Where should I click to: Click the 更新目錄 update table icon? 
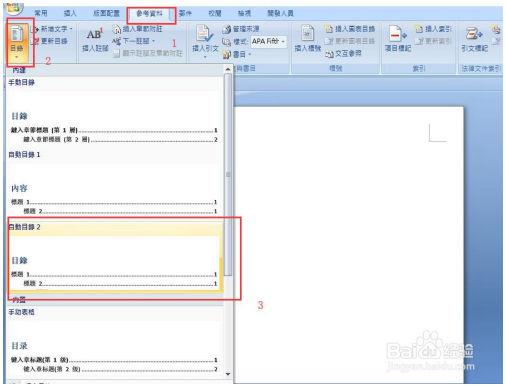point(35,41)
